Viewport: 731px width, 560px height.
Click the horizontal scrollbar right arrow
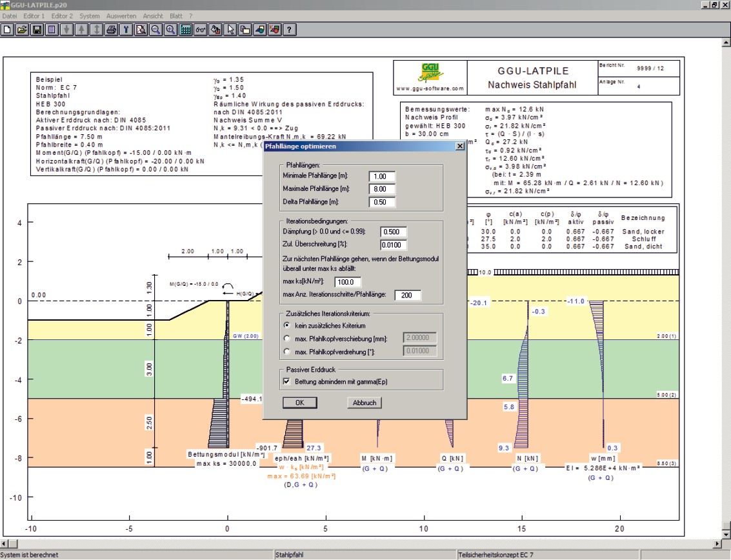(x=717, y=544)
